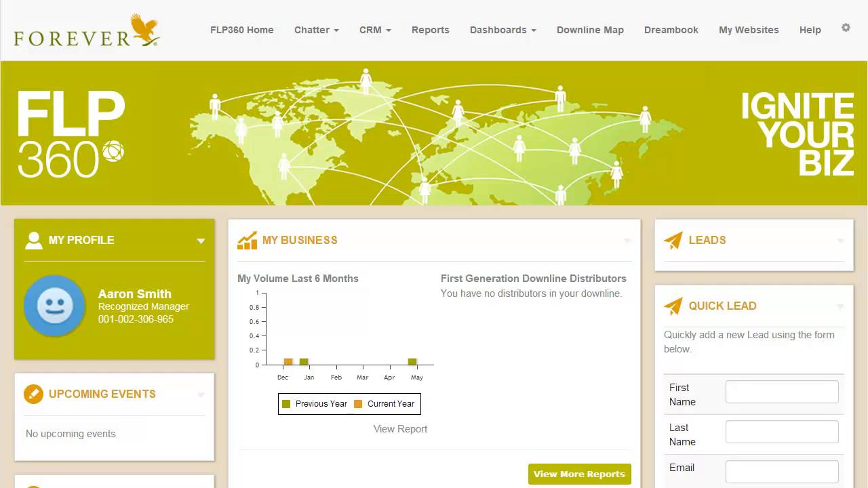868x488 pixels.
Task: Click the View More Reports button
Action: point(580,474)
